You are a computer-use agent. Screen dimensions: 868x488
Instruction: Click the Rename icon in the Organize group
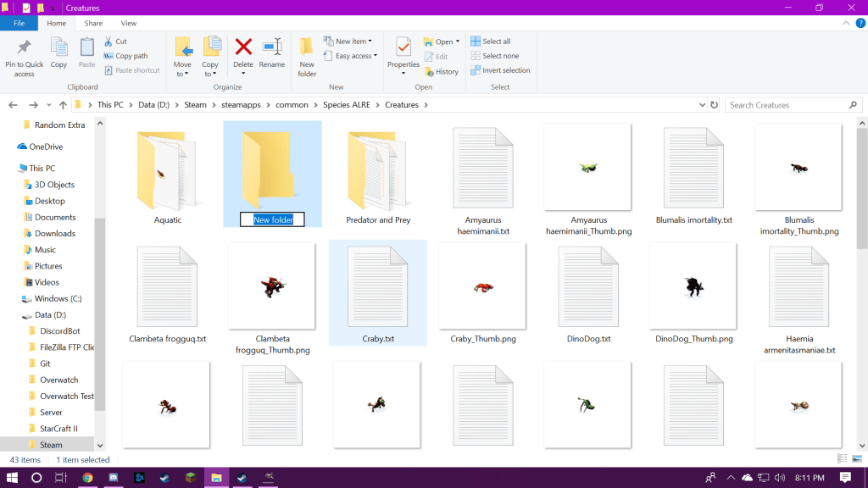[x=272, y=47]
